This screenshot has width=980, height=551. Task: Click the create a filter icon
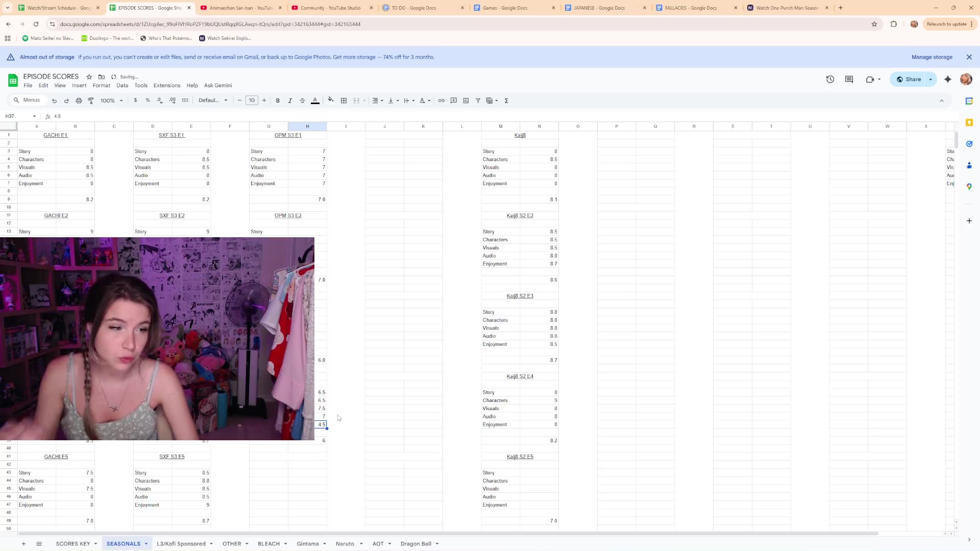[478, 101]
